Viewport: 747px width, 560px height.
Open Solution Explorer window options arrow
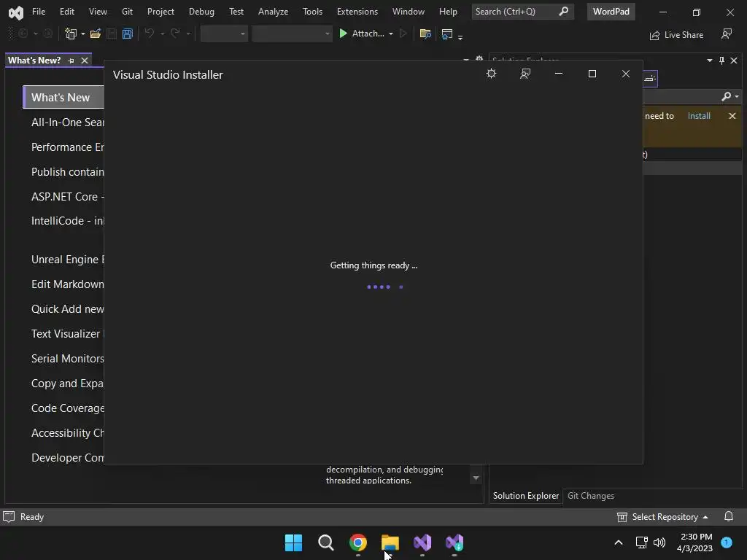click(x=709, y=61)
